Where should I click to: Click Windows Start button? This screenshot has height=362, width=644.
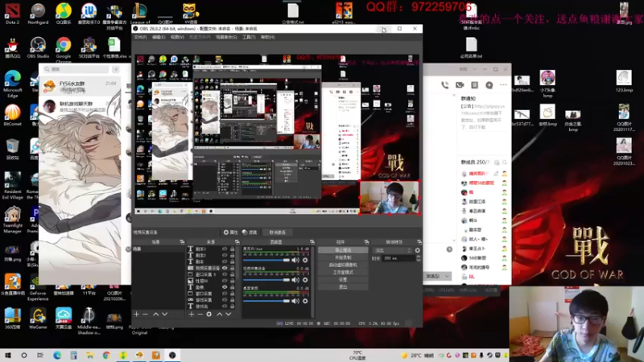pyautogui.click(x=7, y=356)
